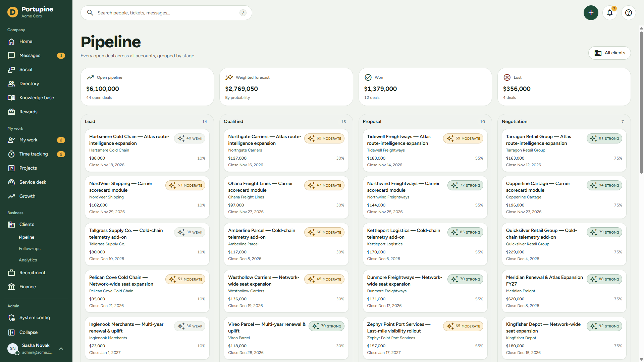644x362 pixels.
Task: Go to Clients in the sidebar
Action: pos(36,225)
